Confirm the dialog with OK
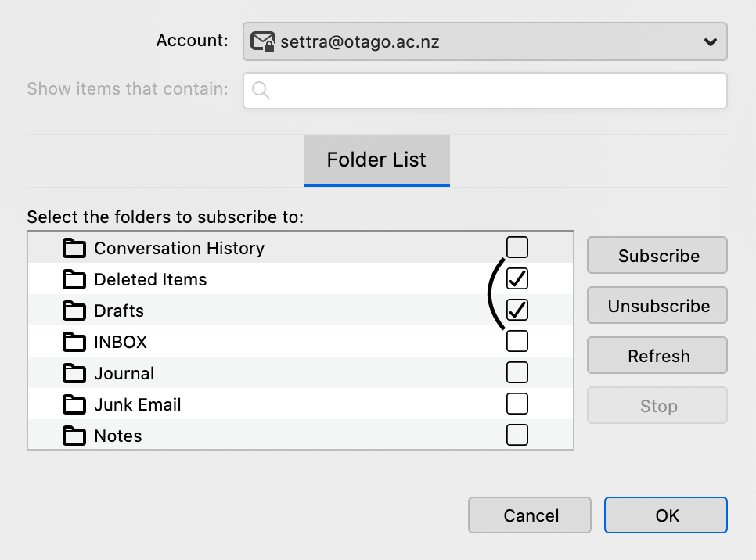Image resolution: width=756 pixels, height=560 pixels. [x=666, y=515]
